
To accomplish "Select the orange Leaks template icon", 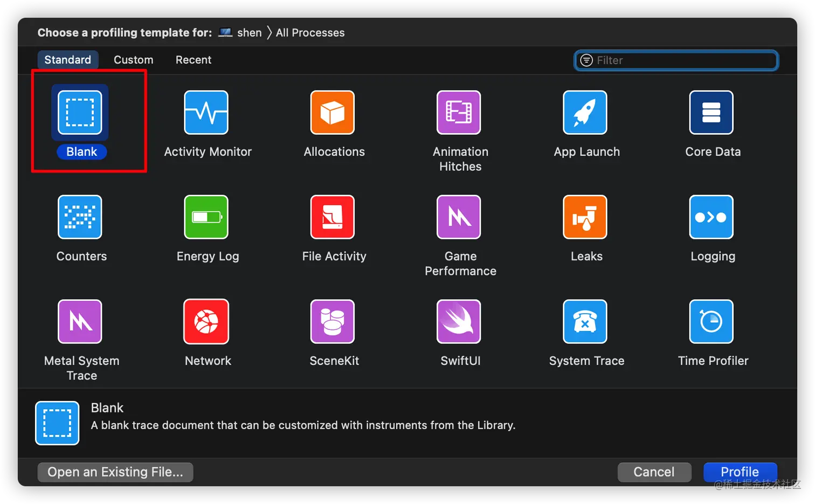I will [585, 217].
